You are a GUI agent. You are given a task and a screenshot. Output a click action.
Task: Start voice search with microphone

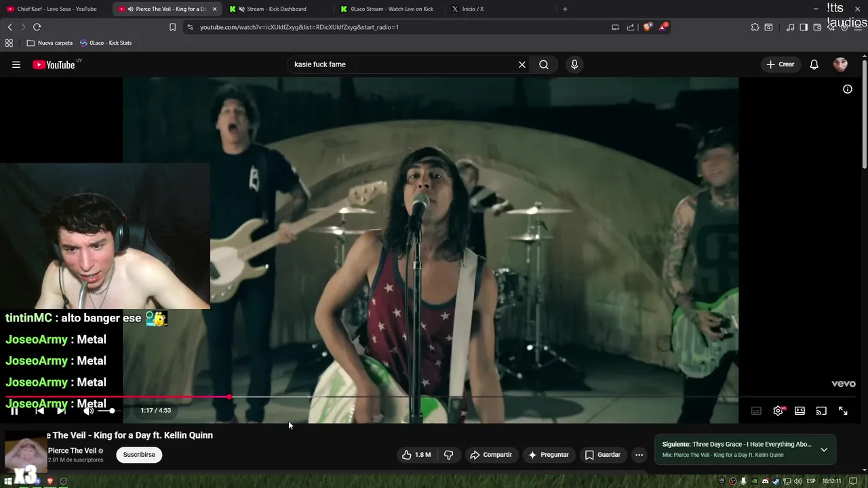(x=574, y=64)
